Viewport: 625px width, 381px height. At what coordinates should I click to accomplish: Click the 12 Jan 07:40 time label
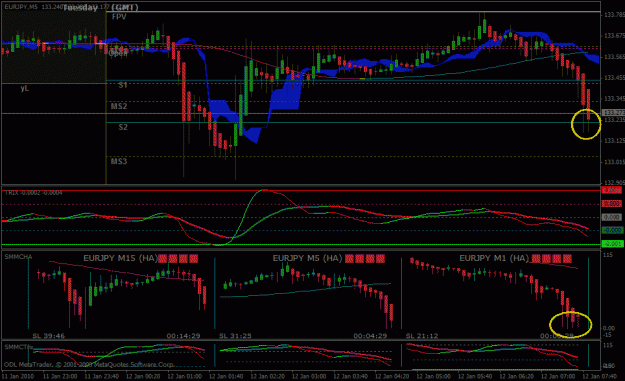click(x=599, y=376)
